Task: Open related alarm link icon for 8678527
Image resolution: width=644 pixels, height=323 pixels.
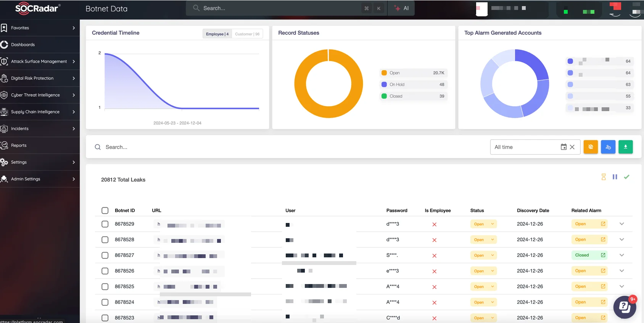Action: [603, 255]
